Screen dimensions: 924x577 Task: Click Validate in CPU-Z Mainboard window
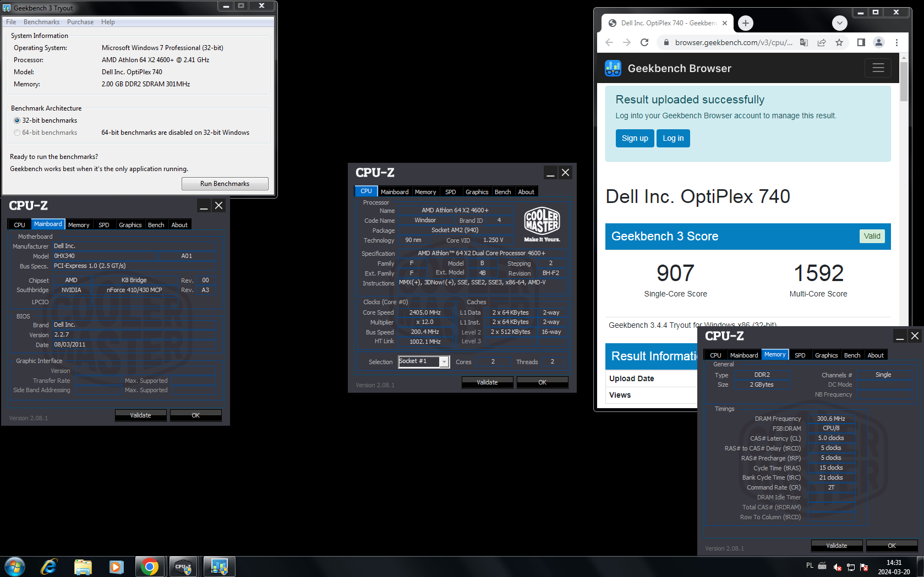click(x=140, y=415)
